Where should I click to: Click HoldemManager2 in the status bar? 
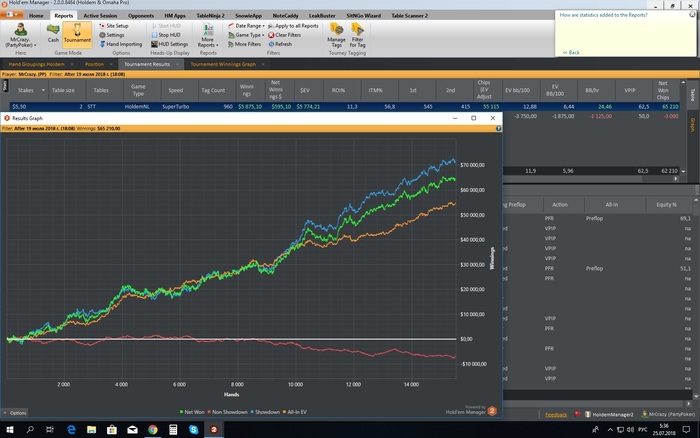coord(609,415)
